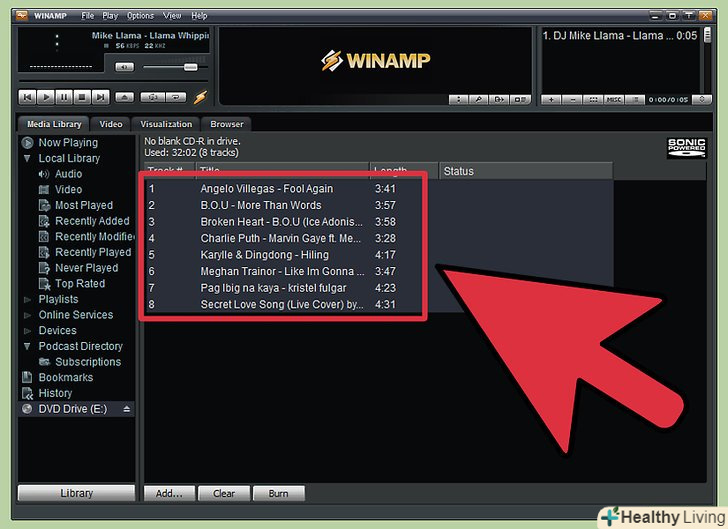Image resolution: width=728 pixels, height=529 pixels.
Task: Expand the Online Services tree node
Action: 27,315
